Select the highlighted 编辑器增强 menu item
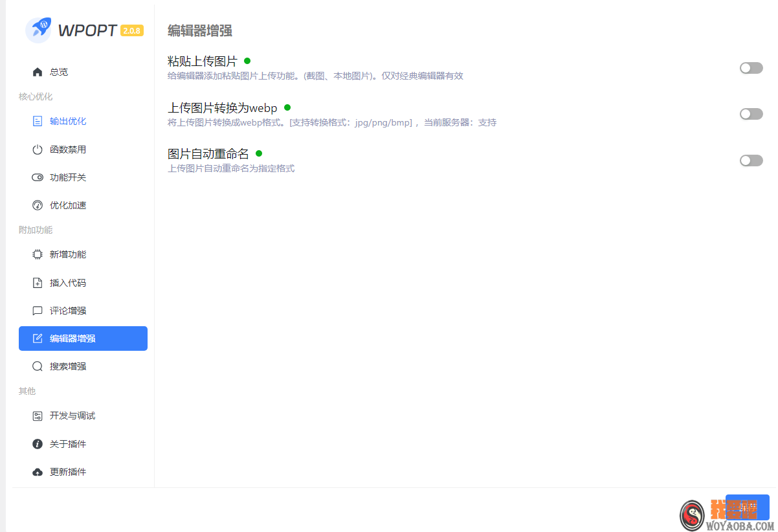 83,338
